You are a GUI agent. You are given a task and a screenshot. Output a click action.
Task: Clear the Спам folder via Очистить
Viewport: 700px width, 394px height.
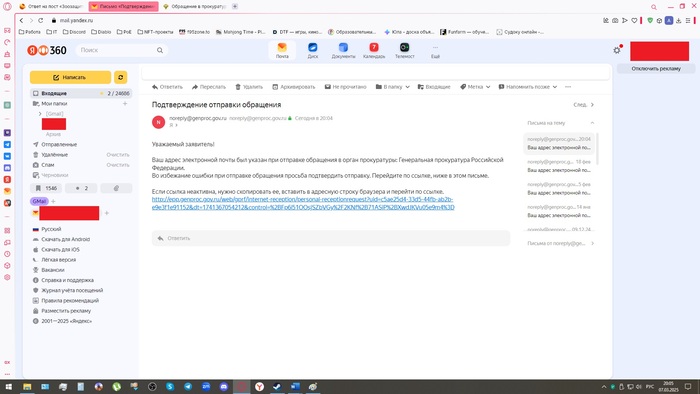[x=118, y=165]
